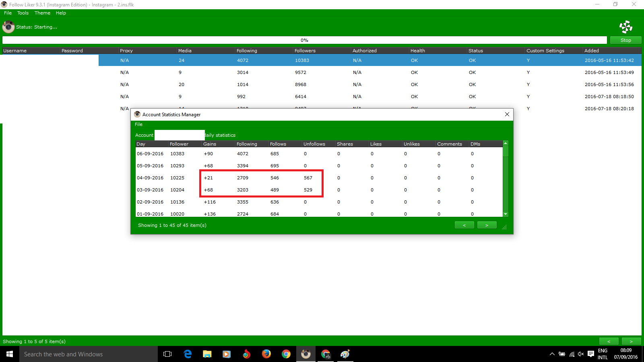Open the media player taskbar icon
The image size is (644, 362).
tap(227, 354)
